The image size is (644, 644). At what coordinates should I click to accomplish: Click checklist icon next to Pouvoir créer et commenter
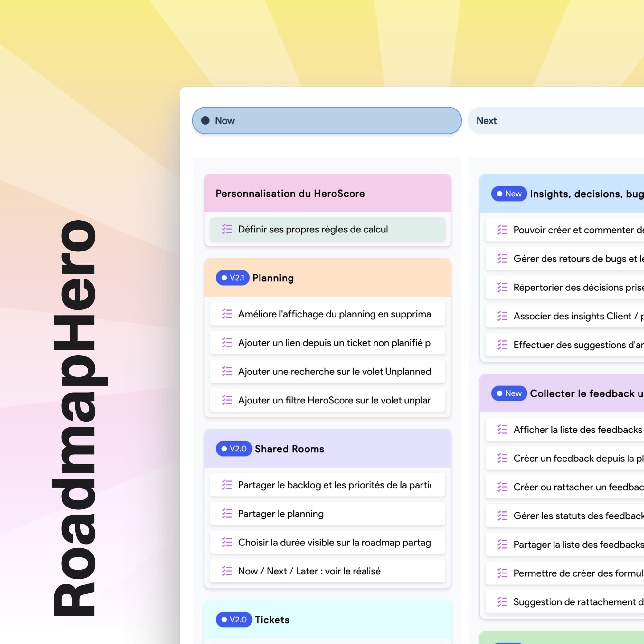pos(502,230)
